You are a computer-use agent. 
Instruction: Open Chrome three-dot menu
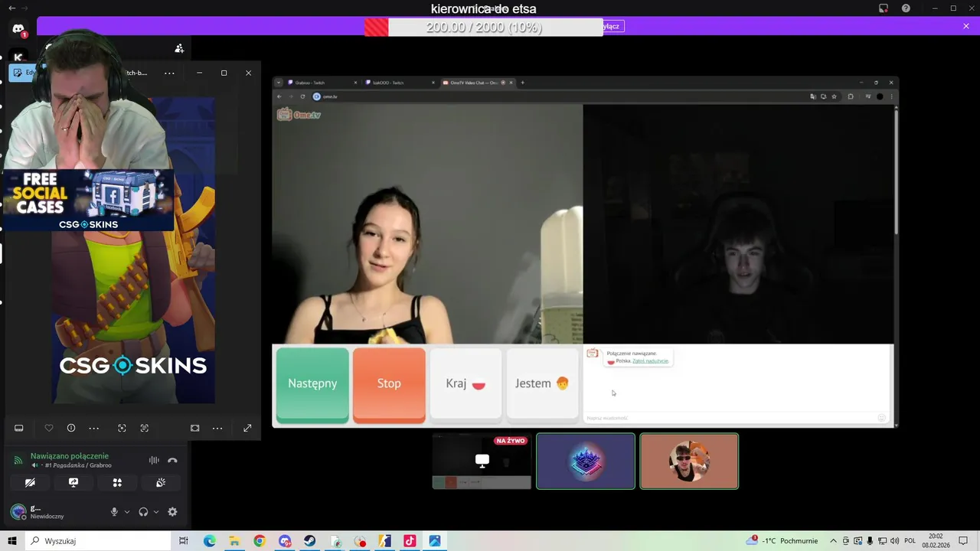coord(891,96)
